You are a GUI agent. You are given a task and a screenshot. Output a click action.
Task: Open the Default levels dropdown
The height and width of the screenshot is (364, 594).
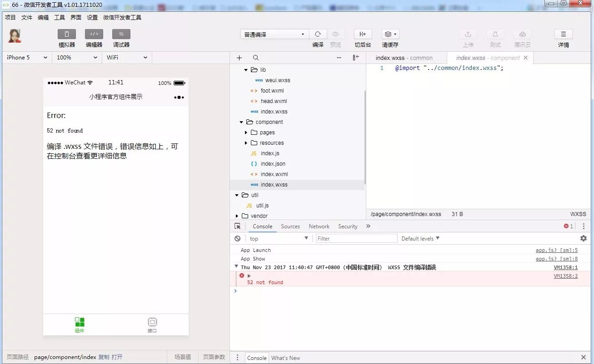tap(420, 238)
